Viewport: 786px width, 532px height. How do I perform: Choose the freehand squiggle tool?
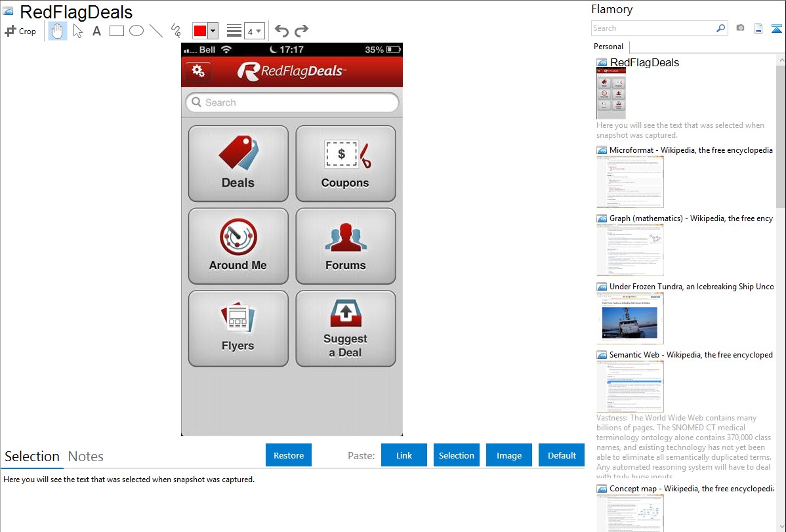click(x=176, y=31)
